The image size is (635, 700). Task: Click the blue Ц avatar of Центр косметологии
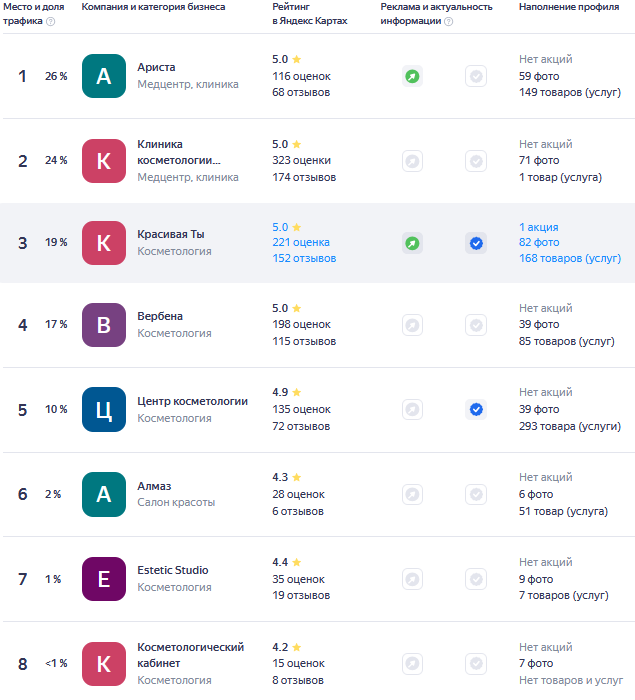[104, 409]
